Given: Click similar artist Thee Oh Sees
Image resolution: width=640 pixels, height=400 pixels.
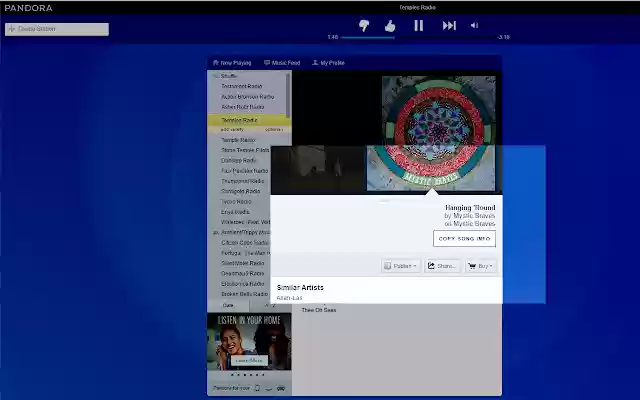Looking at the screenshot, I should coord(319,310).
